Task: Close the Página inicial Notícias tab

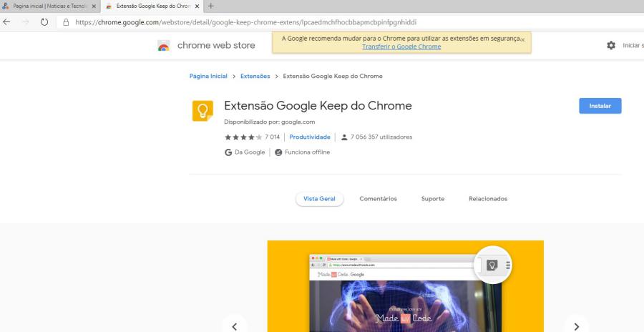Action: (94, 6)
